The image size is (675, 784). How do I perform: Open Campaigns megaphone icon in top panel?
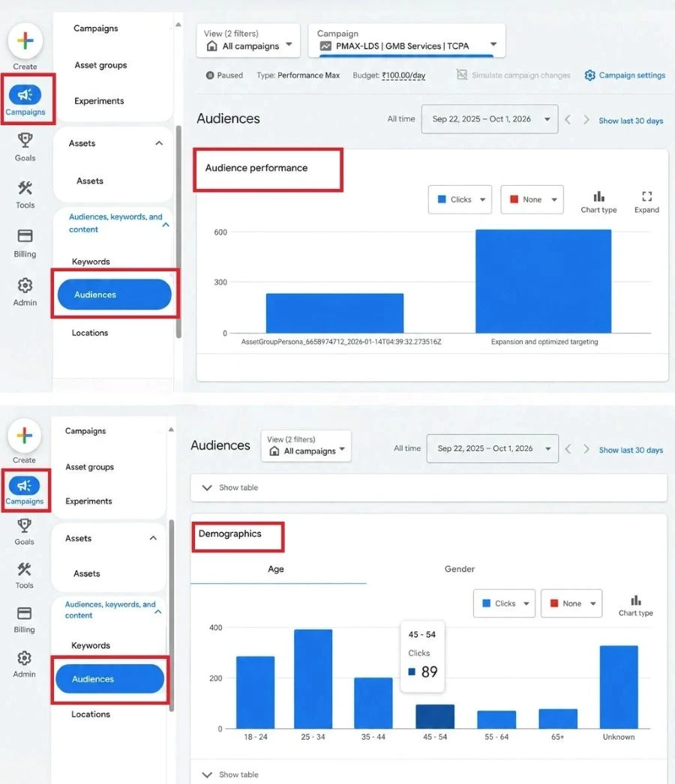coord(25,94)
